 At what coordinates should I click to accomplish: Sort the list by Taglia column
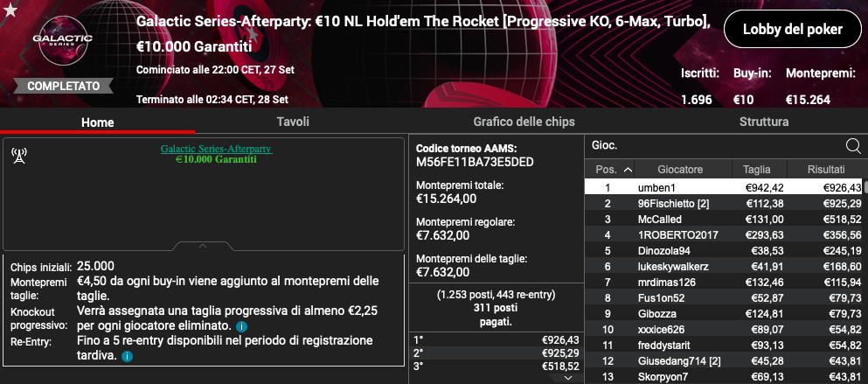pos(756,169)
